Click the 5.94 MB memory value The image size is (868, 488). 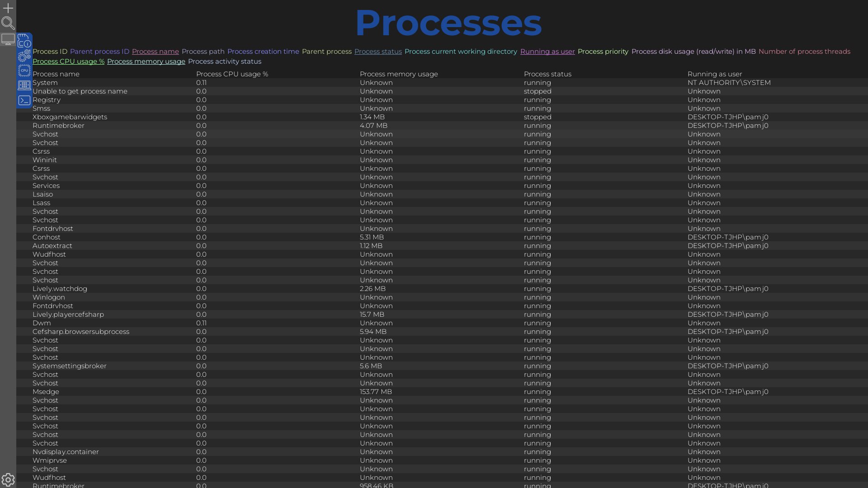(373, 332)
